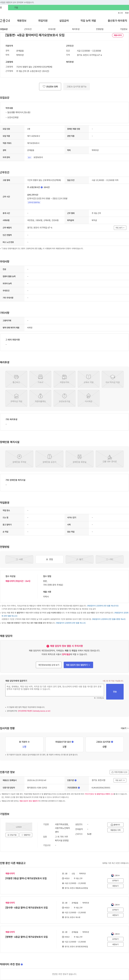Switch to the 전형방법 section tab
Image resolution: width=129 pixels, height=980 pixels.
click(100, 29)
